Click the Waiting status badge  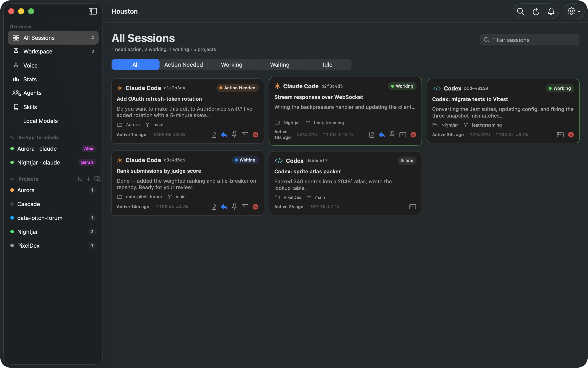coord(245,160)
